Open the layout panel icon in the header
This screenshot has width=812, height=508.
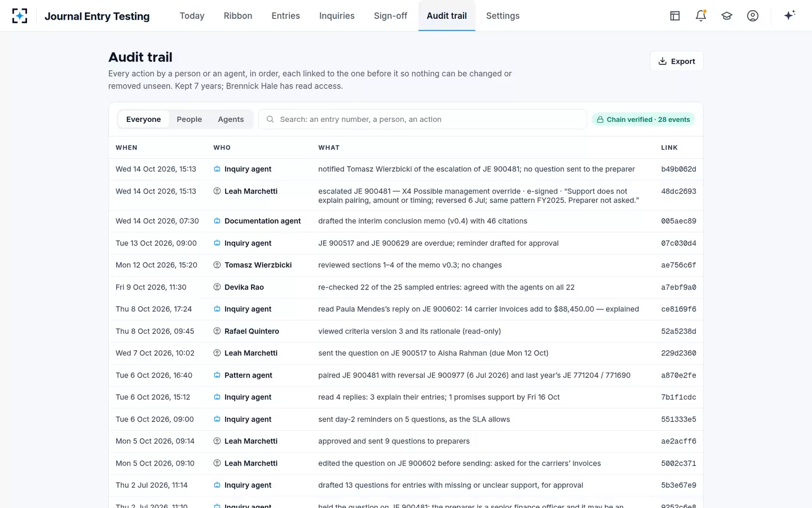pos(675,16)
